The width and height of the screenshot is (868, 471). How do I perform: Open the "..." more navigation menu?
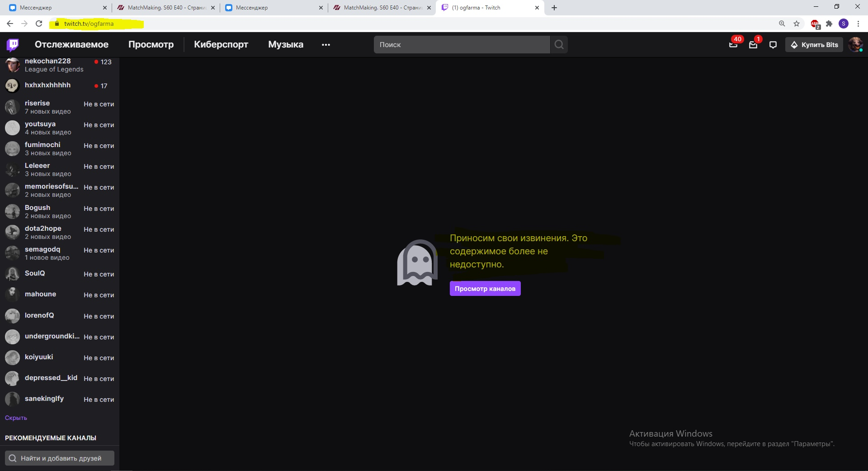(326, 44)
